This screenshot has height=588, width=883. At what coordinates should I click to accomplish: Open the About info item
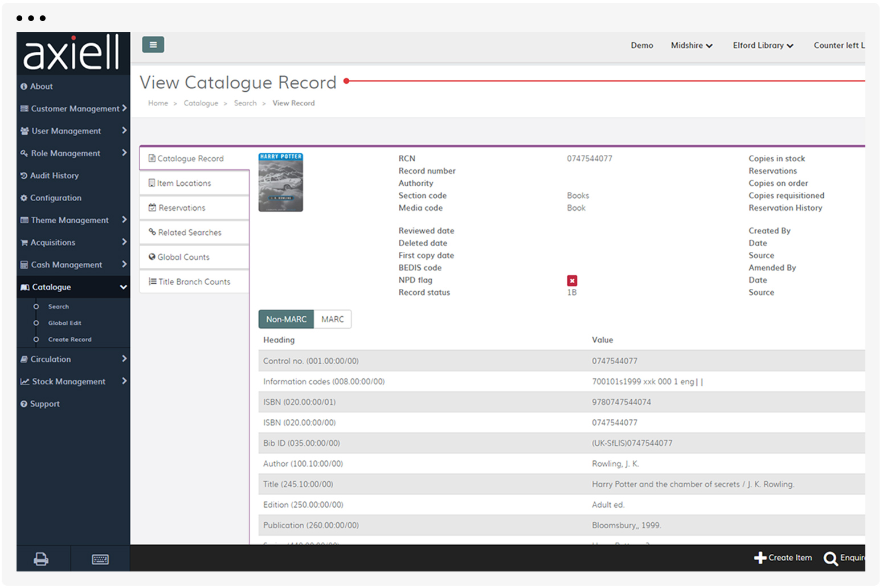tap(41, 87)
